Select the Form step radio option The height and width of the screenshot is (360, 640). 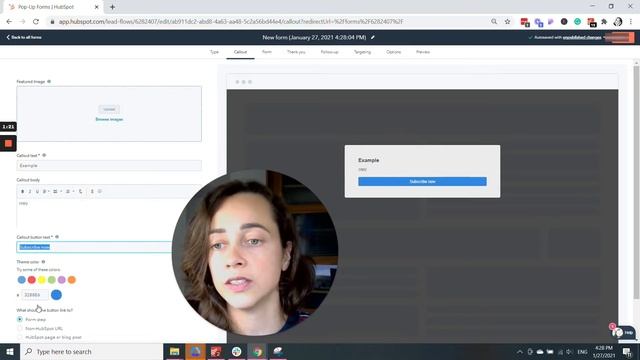pos(20,319)
